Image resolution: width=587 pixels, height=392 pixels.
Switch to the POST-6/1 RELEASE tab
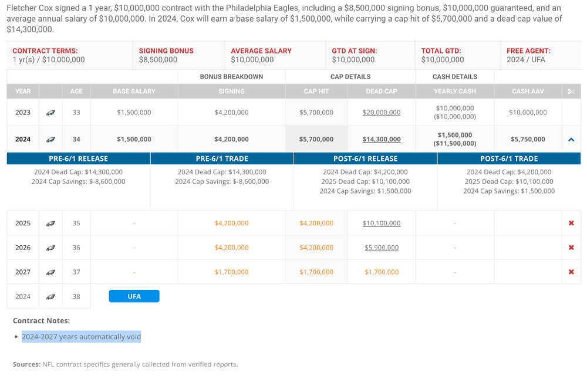tap(365, 159)
